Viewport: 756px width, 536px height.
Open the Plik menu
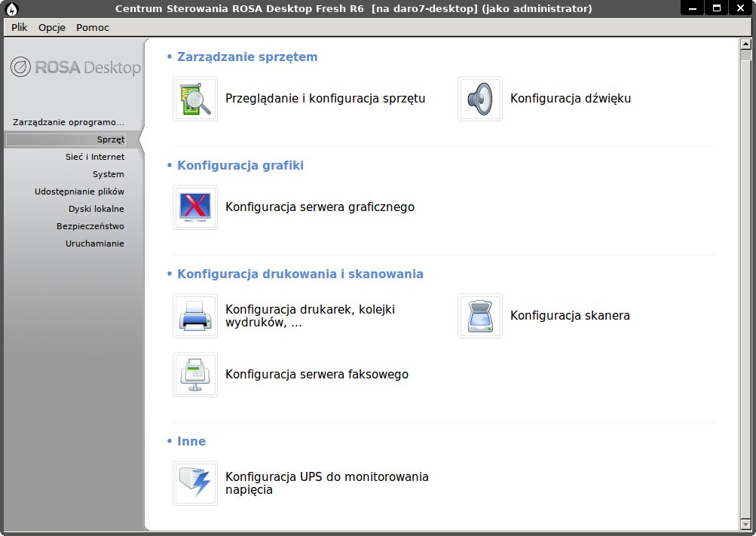[20, 27]
